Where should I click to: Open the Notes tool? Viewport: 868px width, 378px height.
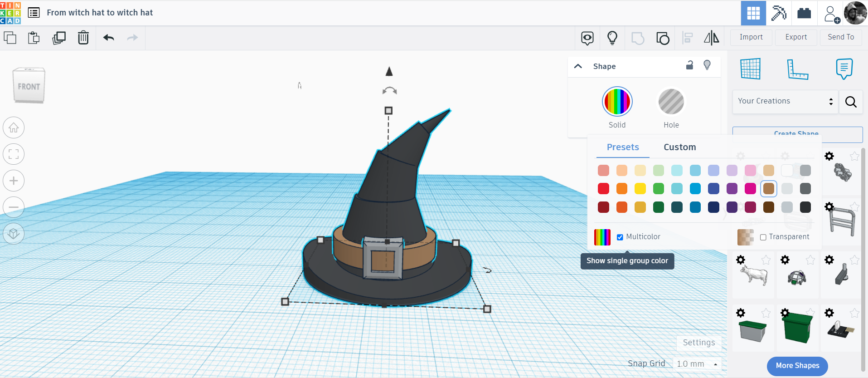coord(844,69)
